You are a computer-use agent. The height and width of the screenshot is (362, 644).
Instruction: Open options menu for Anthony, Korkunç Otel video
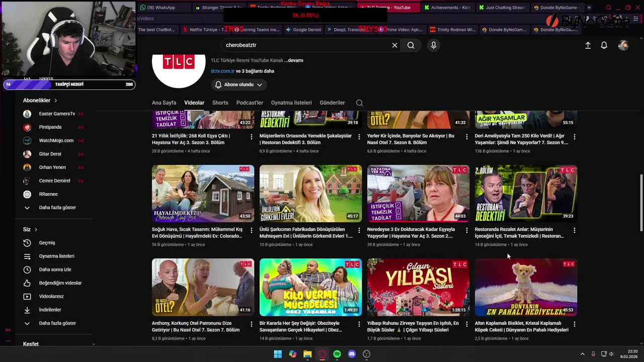[x=252, y=324]
